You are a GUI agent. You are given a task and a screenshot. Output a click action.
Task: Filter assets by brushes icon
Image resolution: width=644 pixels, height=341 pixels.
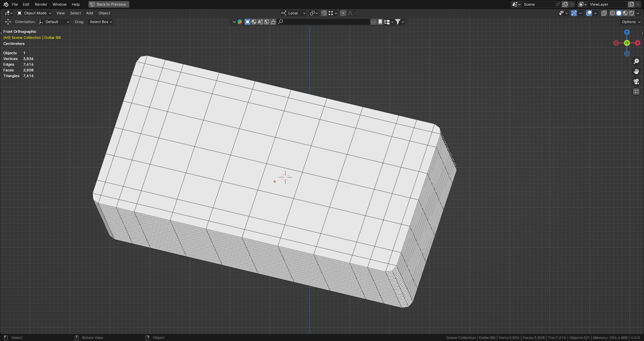[x=273, y=22]
